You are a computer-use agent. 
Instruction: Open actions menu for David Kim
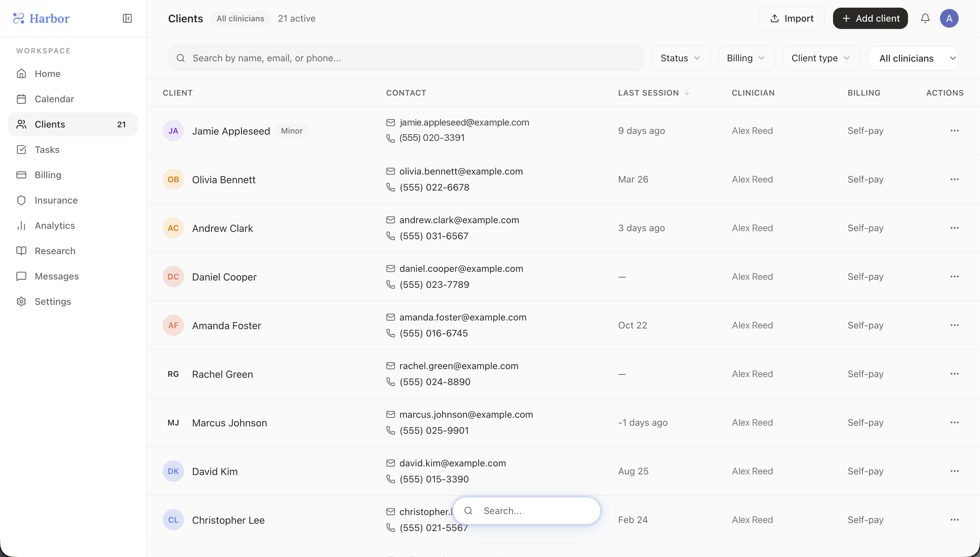[954, 471]
